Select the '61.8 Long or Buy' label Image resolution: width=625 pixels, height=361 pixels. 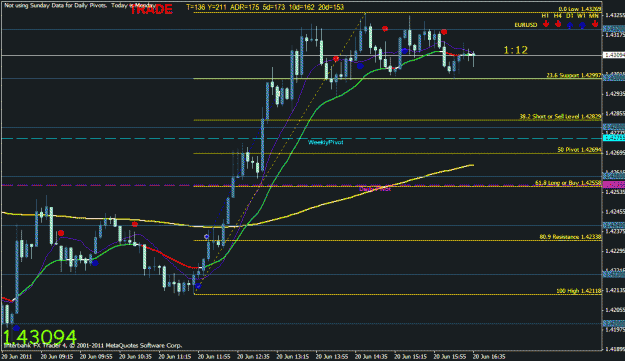pos(568,183)
